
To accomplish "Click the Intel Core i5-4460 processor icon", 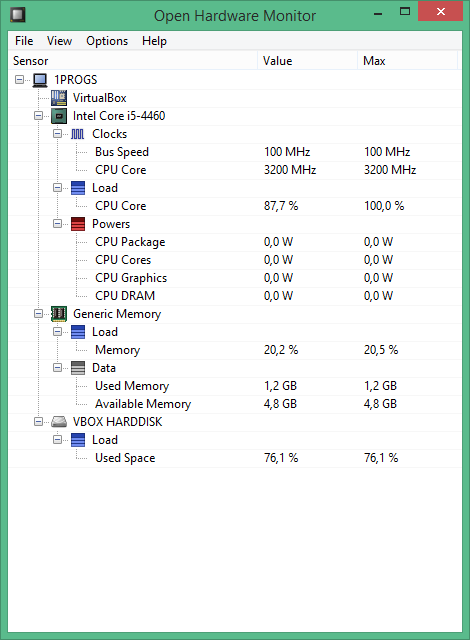I will [59, 116].
